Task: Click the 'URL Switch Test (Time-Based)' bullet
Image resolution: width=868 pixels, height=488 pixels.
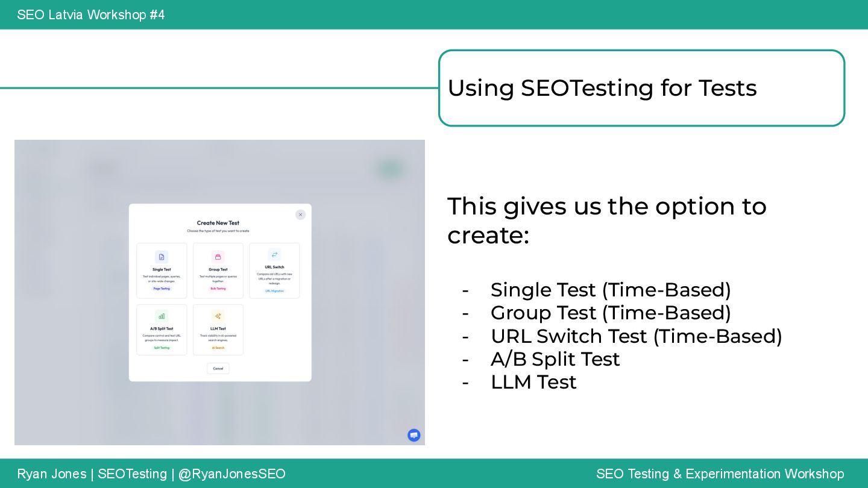Action: pyautogui.click(x=637, y=336)
